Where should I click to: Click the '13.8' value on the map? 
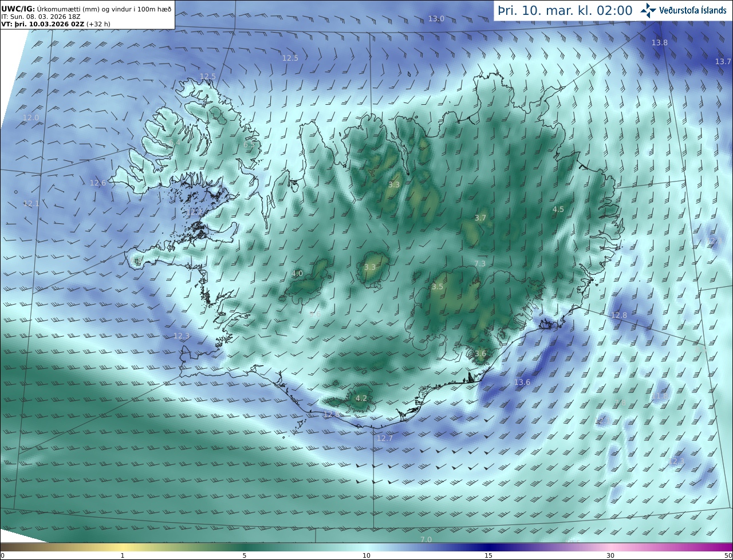660,43
